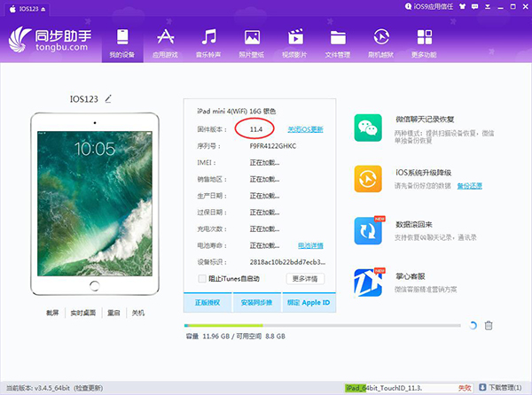Click 关机 to power off device
Viewport: 532px width, 395px height.
point(138,313)
